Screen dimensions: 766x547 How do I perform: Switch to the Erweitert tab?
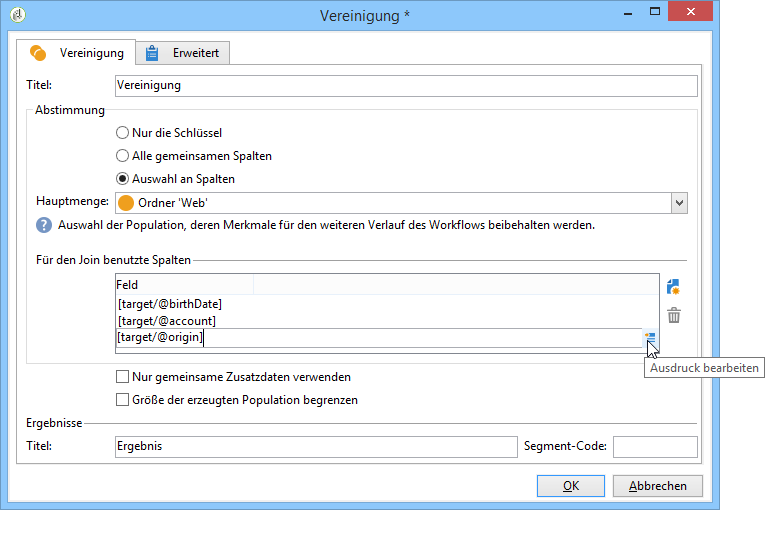pyautogui.click(x=184, y=52)
